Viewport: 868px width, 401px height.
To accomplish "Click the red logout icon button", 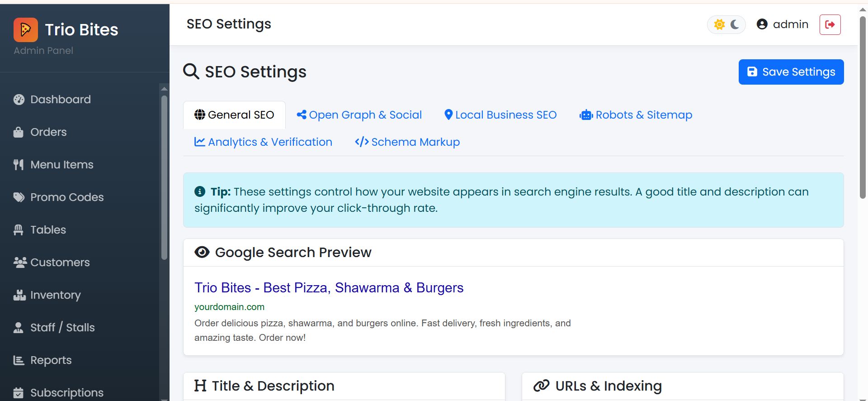I will click(830, 24).
